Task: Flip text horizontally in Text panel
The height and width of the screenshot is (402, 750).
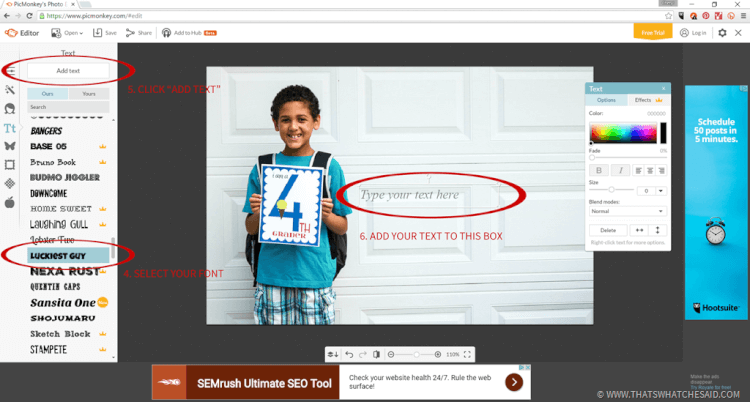Action: [x=639, y=230]
